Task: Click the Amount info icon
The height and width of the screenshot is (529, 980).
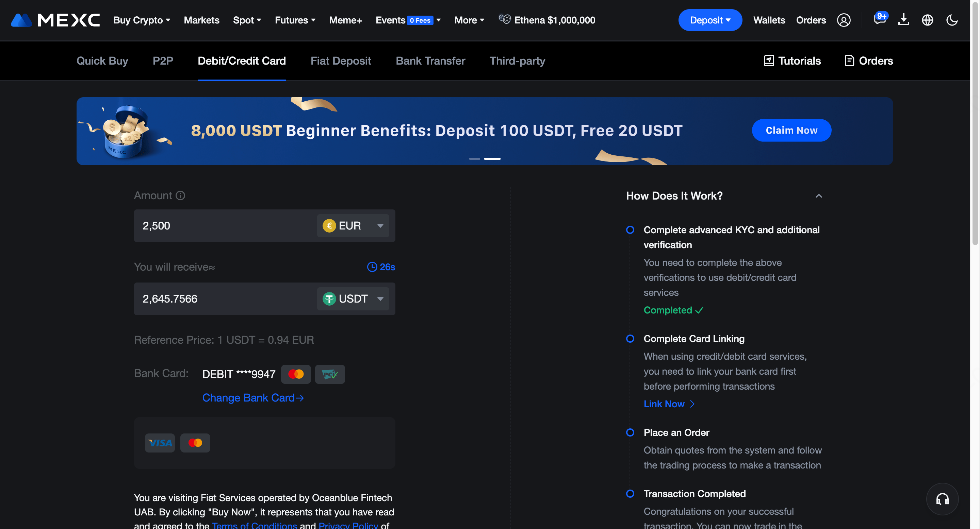Action: pyautogui.click(x=180, y=195)
